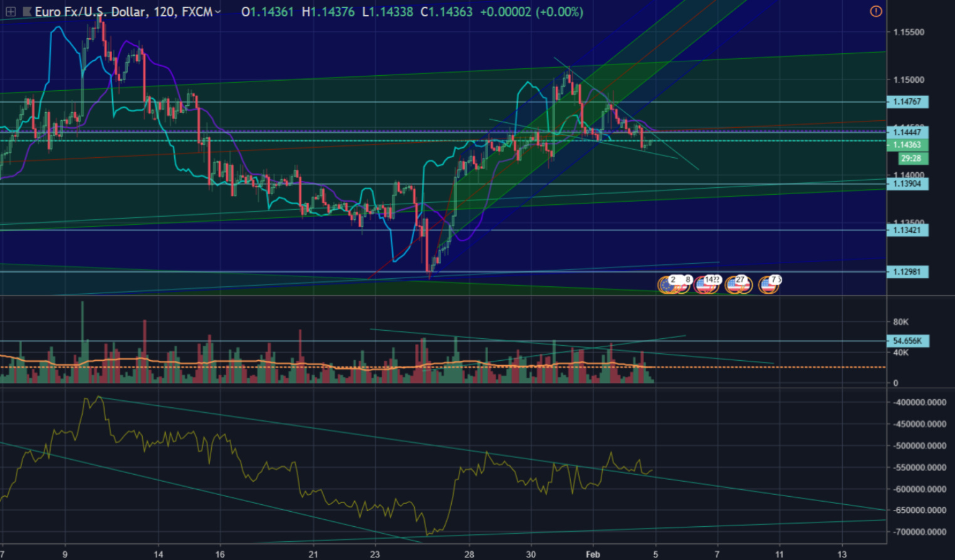Click the 54.656K volume label

908,341
